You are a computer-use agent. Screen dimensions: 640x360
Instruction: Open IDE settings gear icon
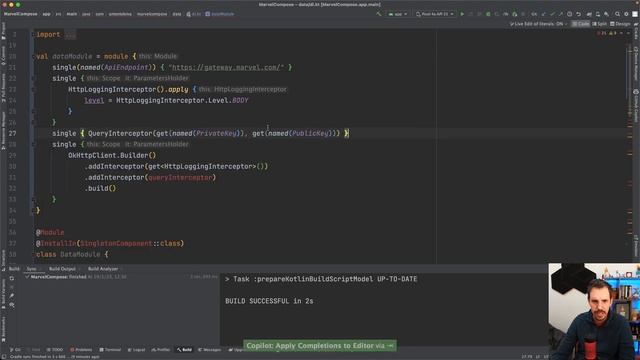pyautogui.click(x=627, y=14)
